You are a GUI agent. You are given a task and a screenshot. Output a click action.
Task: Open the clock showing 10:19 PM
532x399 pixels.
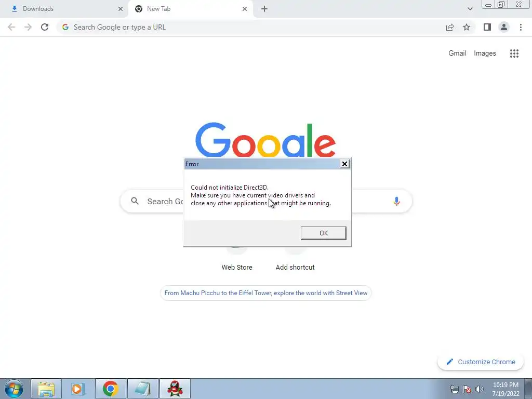pyautogui.click(x=506, y=389)
